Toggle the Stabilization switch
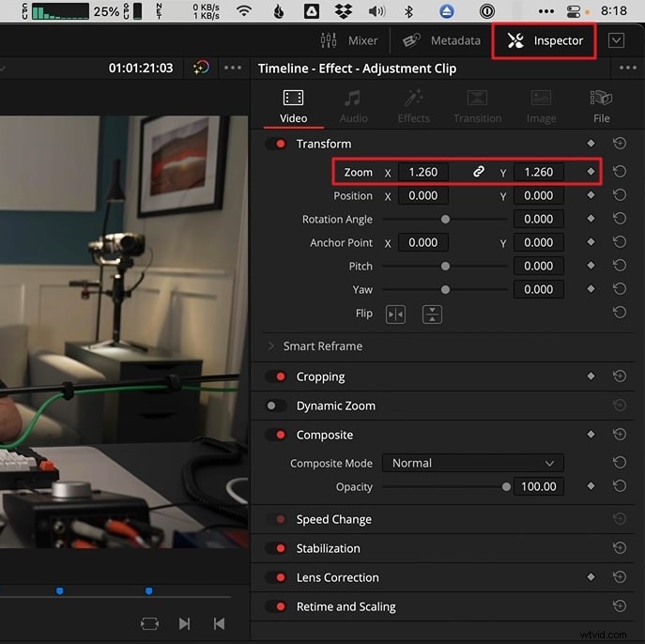The height and width of the screenshot is (644, 645). click(276, 548)
